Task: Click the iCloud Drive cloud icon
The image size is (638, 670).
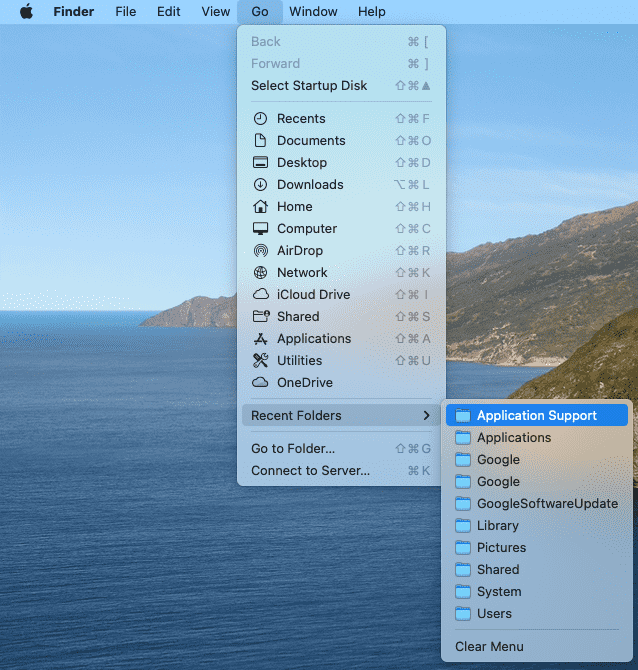Action: click(261, 294)
